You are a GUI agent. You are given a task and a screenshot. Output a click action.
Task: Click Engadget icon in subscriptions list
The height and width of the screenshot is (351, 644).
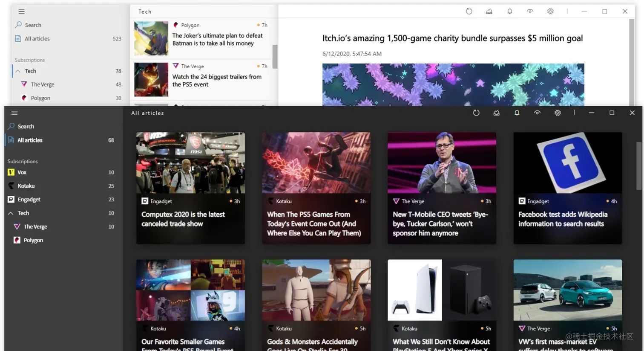pyautogui.click(x=11, y=200)
